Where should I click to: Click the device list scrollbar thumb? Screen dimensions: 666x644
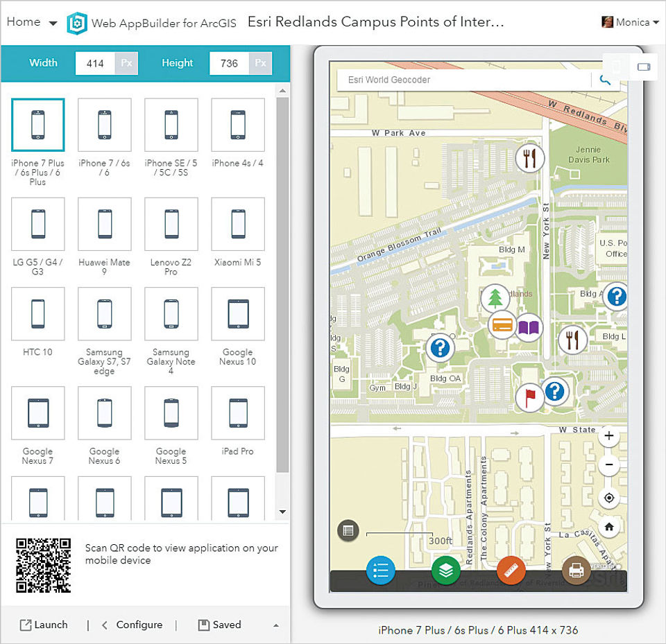tap(282, 284)
